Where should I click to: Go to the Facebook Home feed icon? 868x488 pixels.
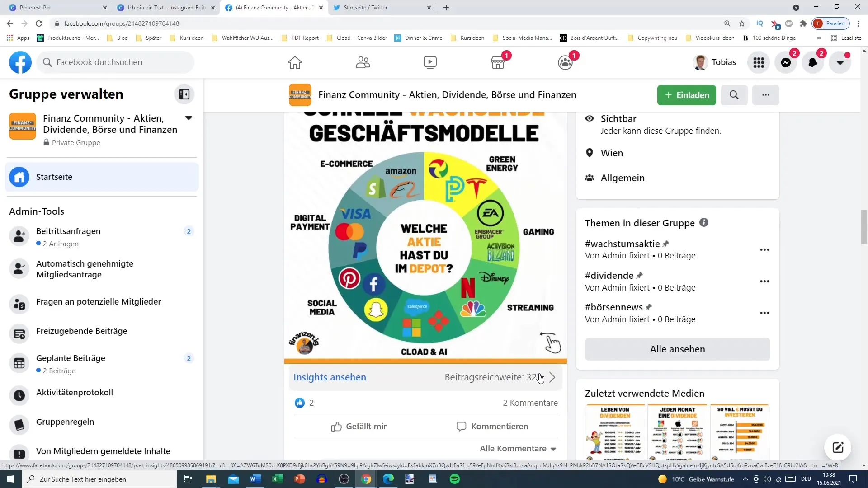(295, 62)
